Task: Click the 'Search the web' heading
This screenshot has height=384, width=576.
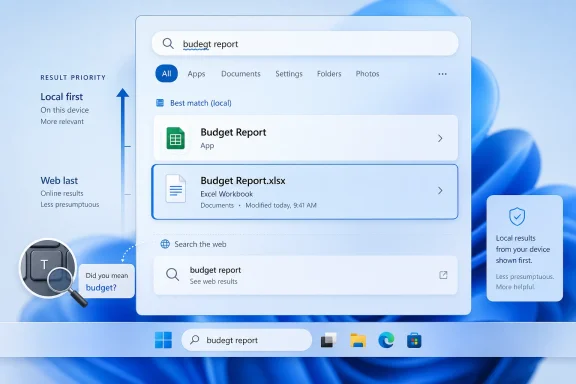Action: pyautogui.click(x=200, y=244)
